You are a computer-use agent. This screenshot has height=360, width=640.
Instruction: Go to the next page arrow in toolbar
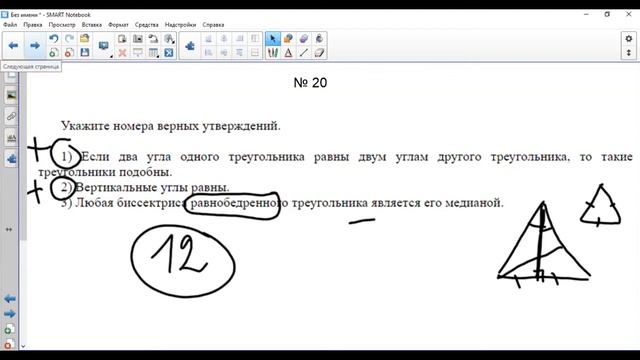coord(35,45)
